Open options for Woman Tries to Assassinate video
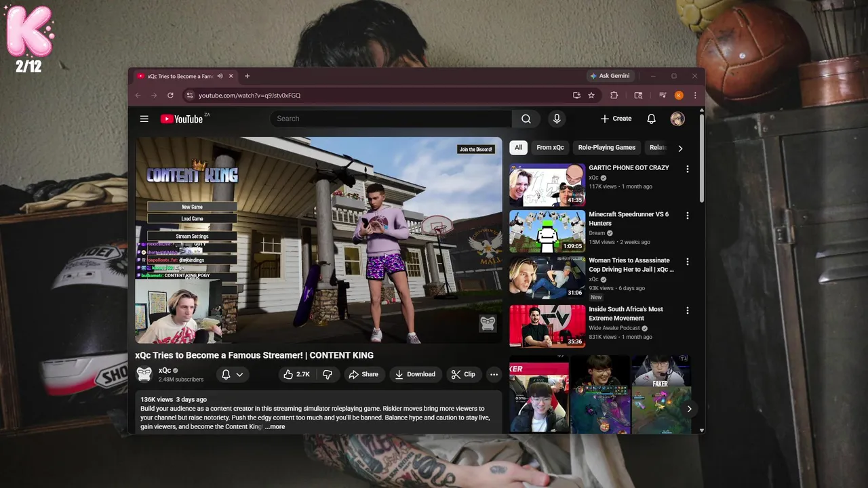Viewport: 868px width, 488px height. point(687,262)
